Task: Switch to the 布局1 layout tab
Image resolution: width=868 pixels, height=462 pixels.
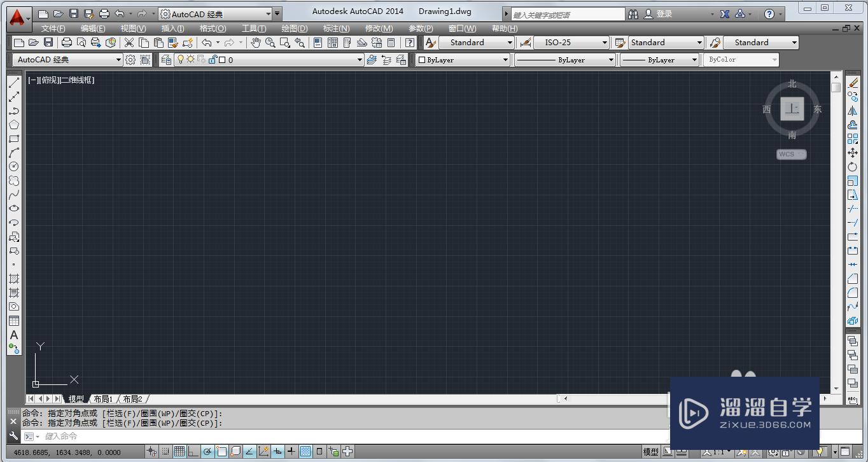Action: (x=102, y=399)
